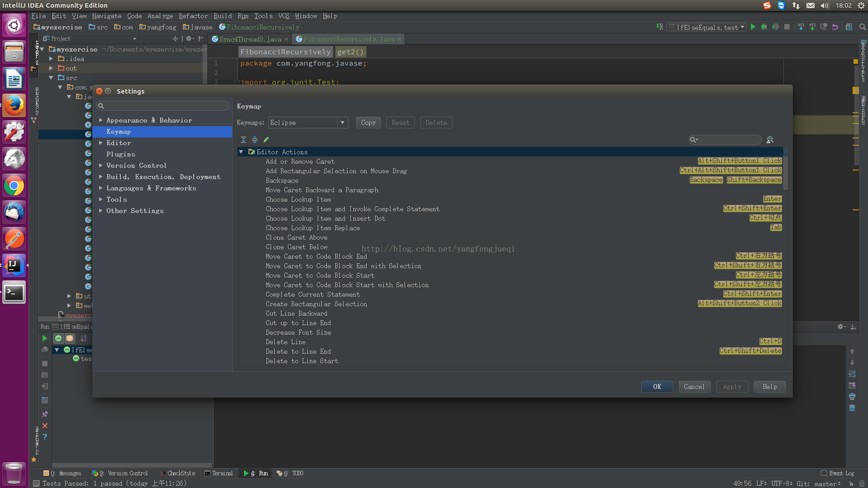The image size is (868, 488).
Task: Open the Analyze menu
Action: click(160, 16)
